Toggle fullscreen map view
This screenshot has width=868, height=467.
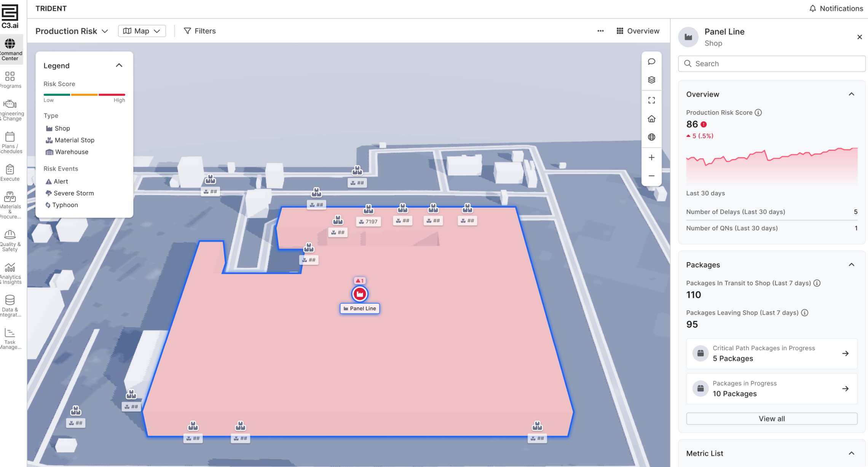pos(651,100)
